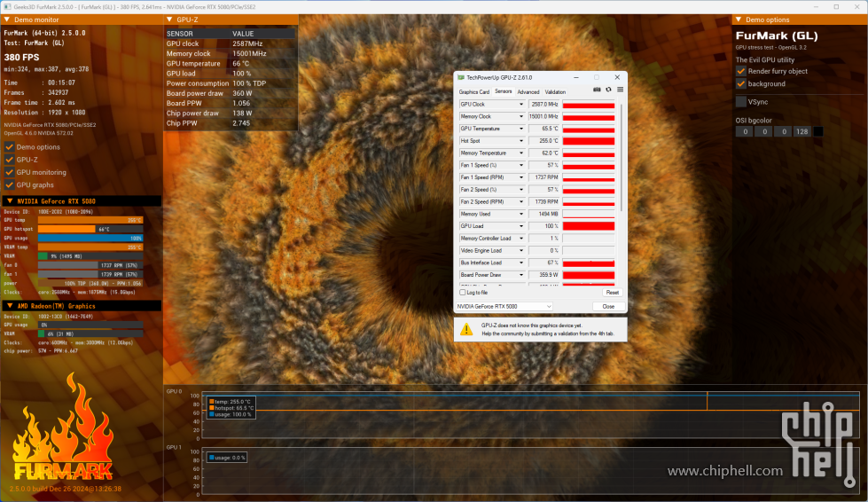
Task: Click the GPU Clock value 2587.0 MHz
Action: click(x=544, y=104)
